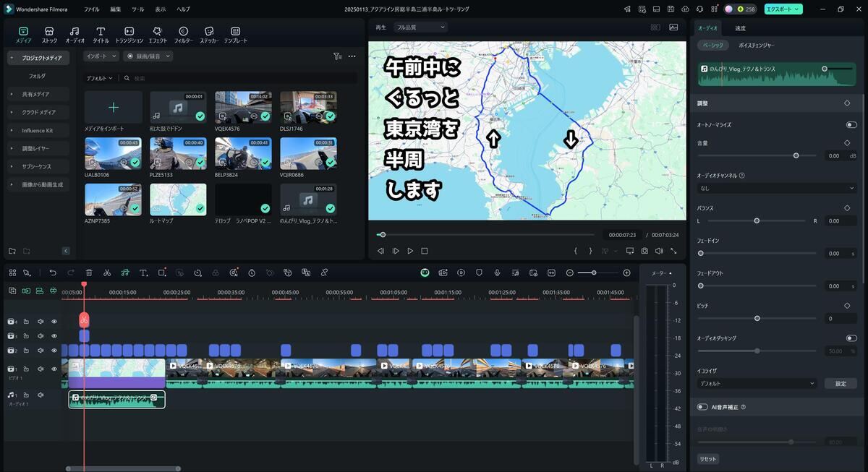868x472 pixels.
Task: Open the ストック stock media panel
Action: point(49,35)
